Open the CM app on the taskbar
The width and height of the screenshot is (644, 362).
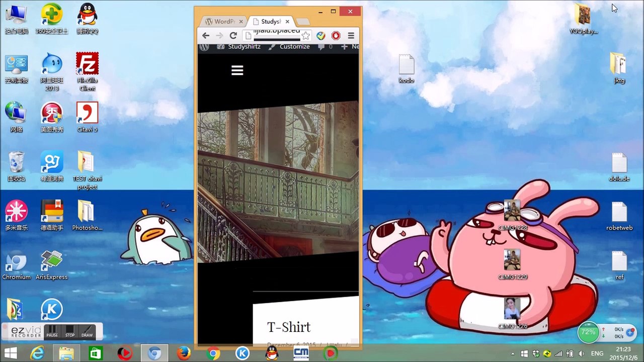pyautogui.click(x=301, y=354)
